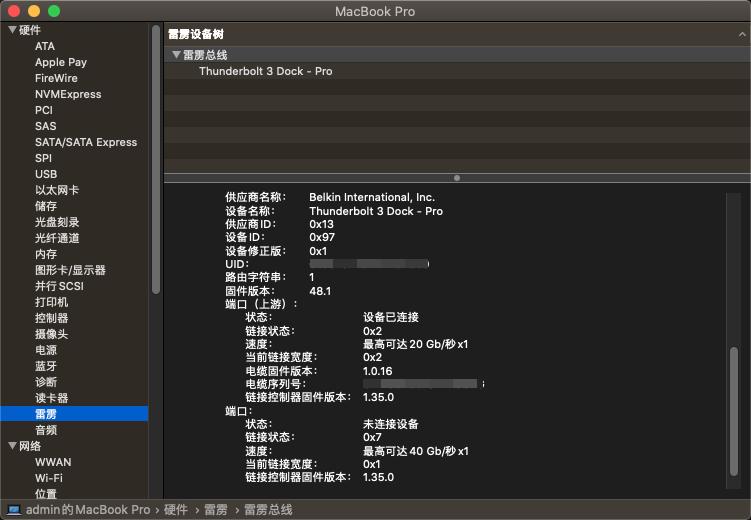Select Apple Pay in the sidebar

[61, 62]
